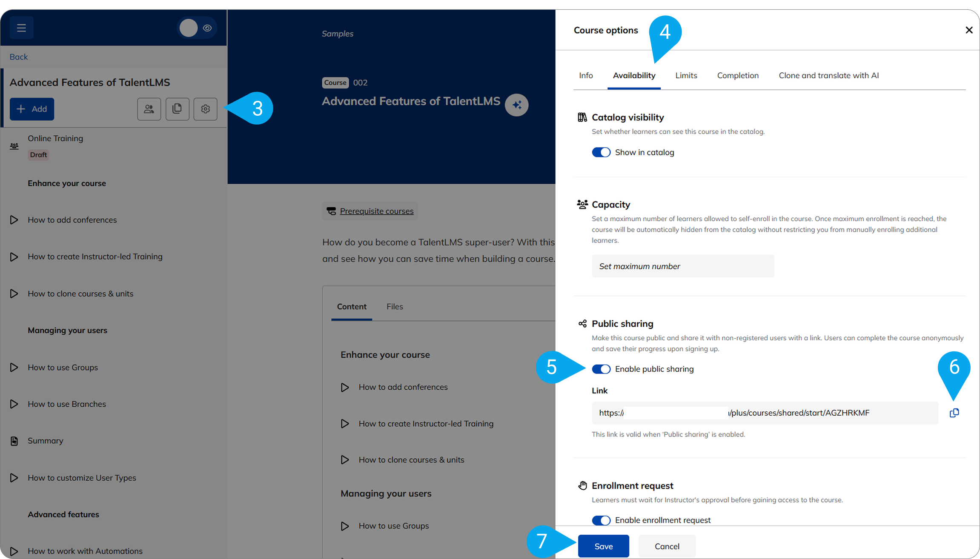The width and height of the screenshot is (980, 559).
Task: Open the hamburger main menu
Action: 21,28
